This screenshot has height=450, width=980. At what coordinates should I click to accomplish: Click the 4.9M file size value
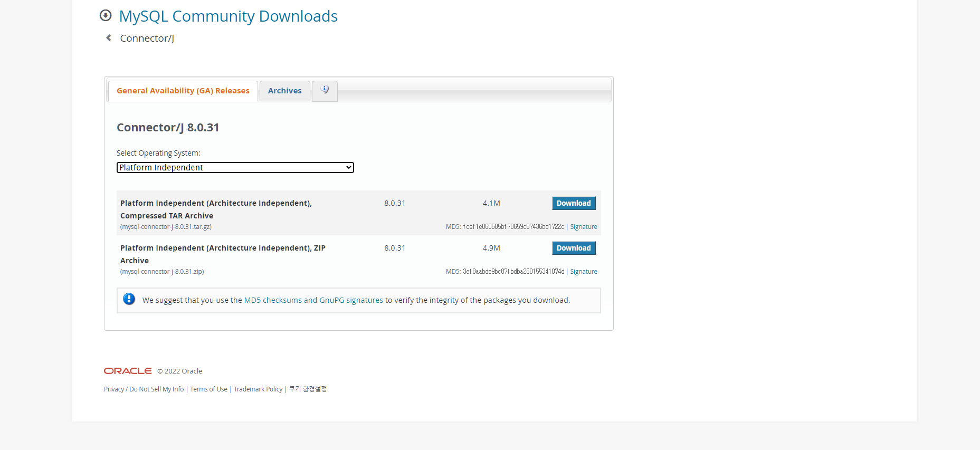(x=491, y=248)
